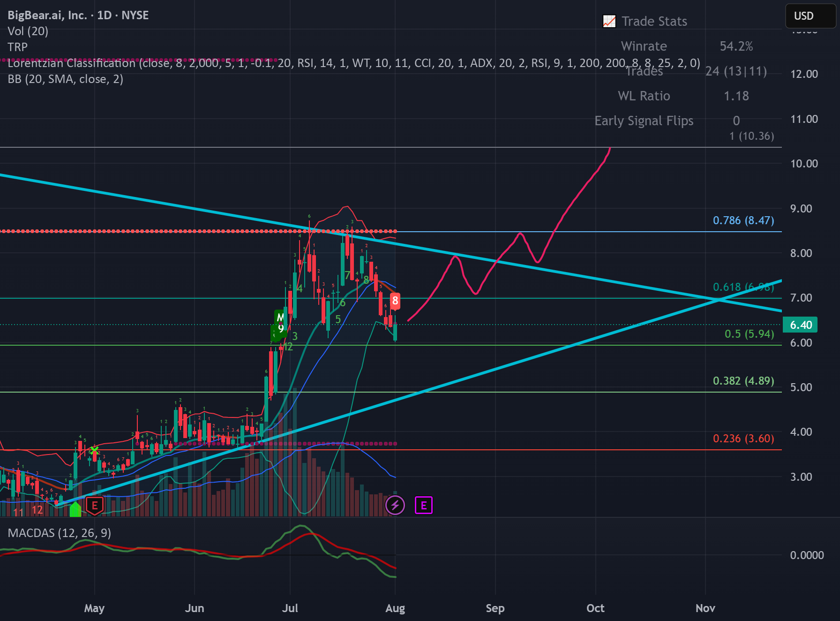This screenshot has width=840, height=621.
Task: Click the Sep label on the time axis
Action: pyautogui.click(x=495, y=608)
